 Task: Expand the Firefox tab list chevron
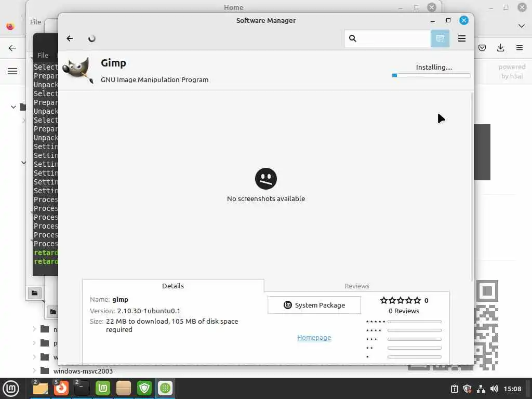tap(522, 26)
